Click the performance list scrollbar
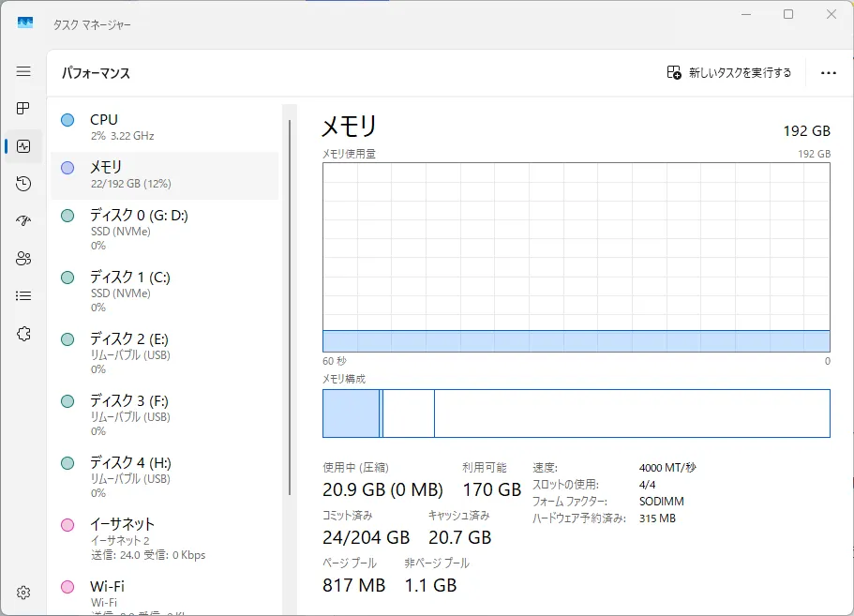 pyautogui.click(x=291, y=281)
